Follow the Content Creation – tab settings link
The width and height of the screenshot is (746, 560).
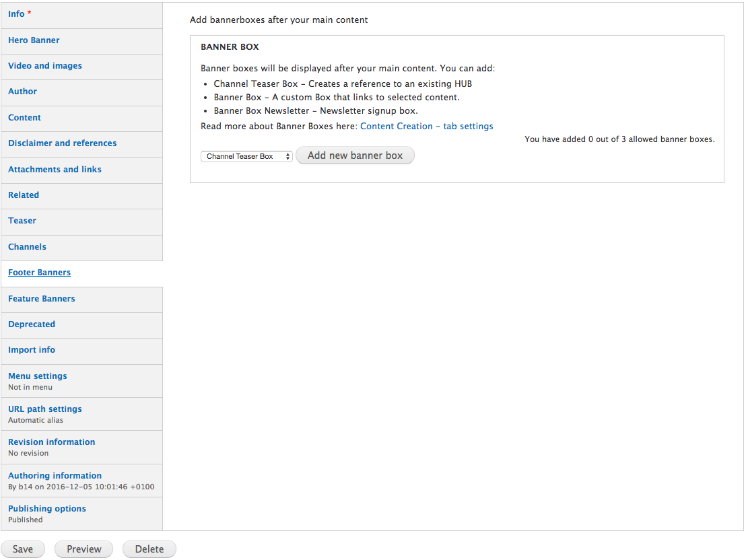pyautogui.click(x=426, y=127)
